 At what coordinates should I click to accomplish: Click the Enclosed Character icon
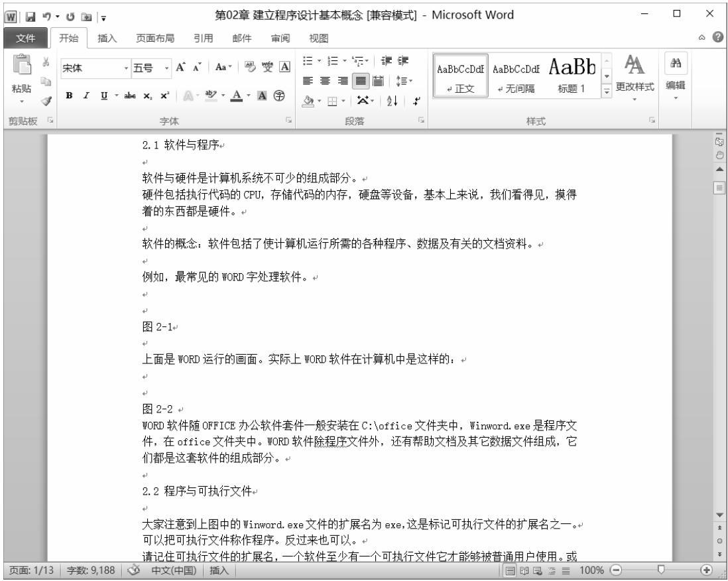(x=279, y=96)
